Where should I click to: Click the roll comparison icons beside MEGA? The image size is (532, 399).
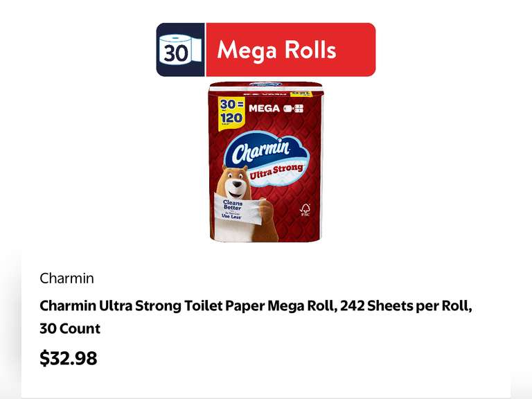tap(294, 109)
